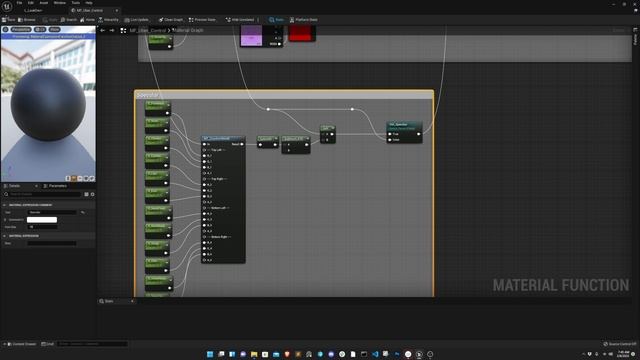Use the selected mesh as preview mesh
Image resolution: width=640 pixels, height=360 pixels.
(92, 178)
